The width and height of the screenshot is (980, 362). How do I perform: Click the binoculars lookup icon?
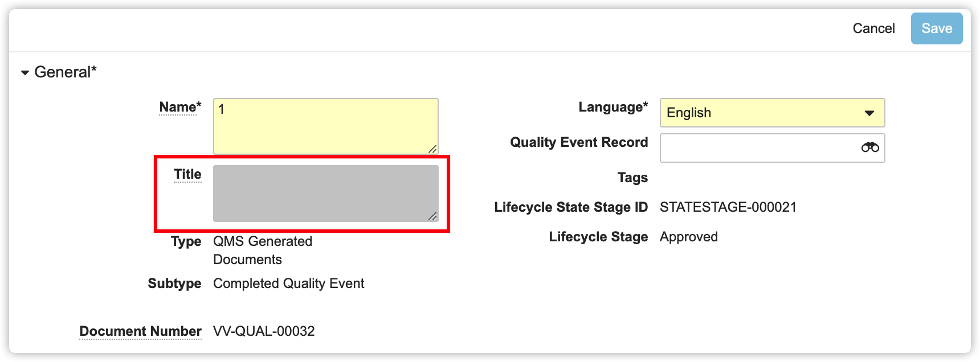869,148
